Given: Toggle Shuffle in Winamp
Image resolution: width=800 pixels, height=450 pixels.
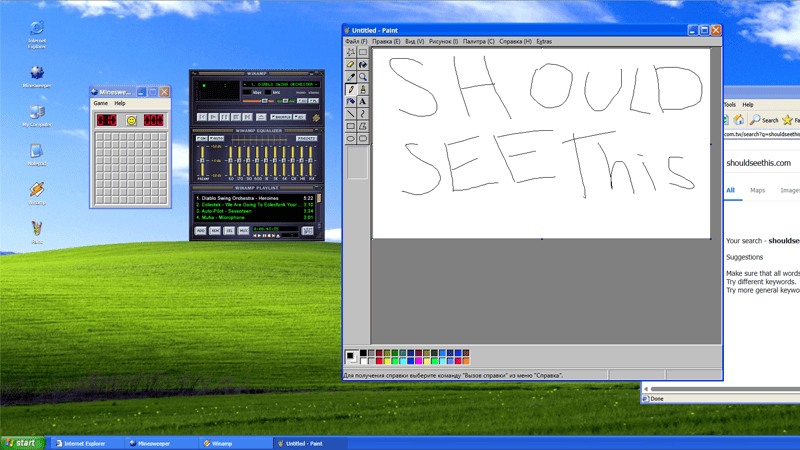Looking at the screenshot, I should [281, 117].
